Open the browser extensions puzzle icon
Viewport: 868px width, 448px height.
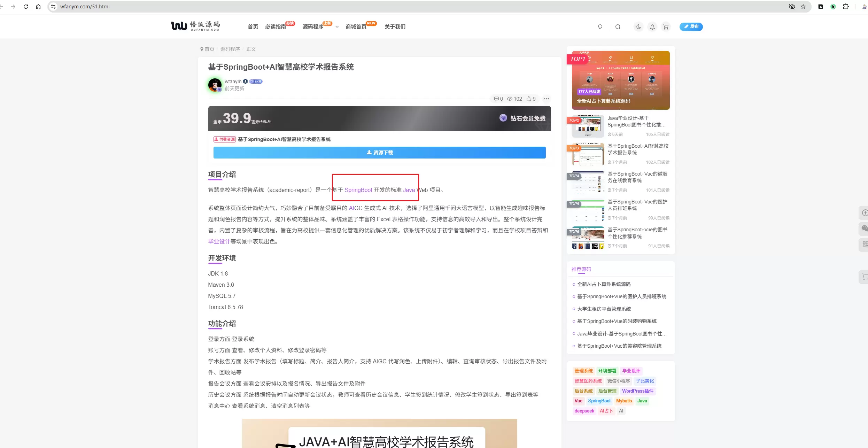846,7
